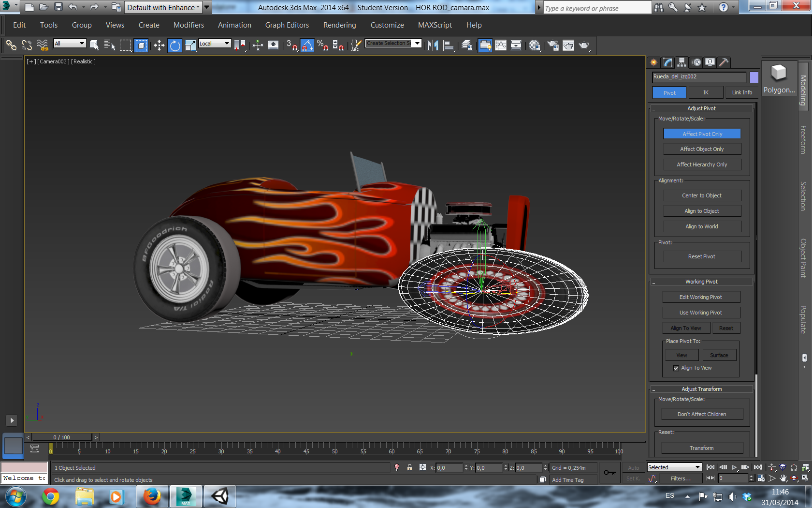The height and width of the screenshot is (508, 812).
Task: Click the Select and Link chain icon
Action: pyautogui.click(x=11, y=45)
